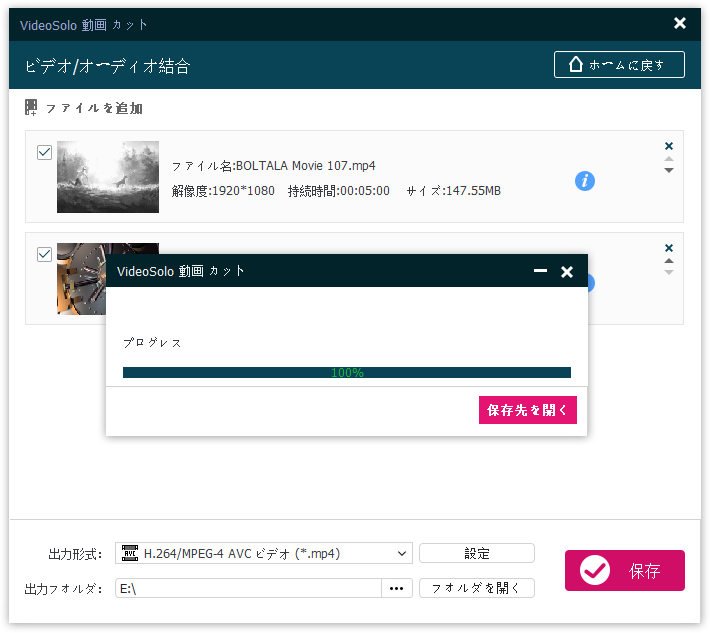The image size is (710, 633).
Task: Uncheck BOLTALA Movie 107.mp4 checkbox
Action: coord(44,152)
